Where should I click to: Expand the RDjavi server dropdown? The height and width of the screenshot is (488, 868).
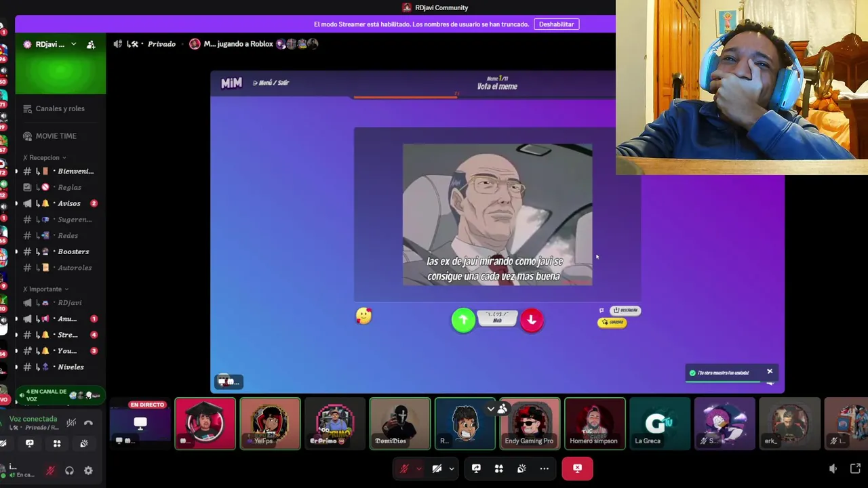tap(73, 44)
